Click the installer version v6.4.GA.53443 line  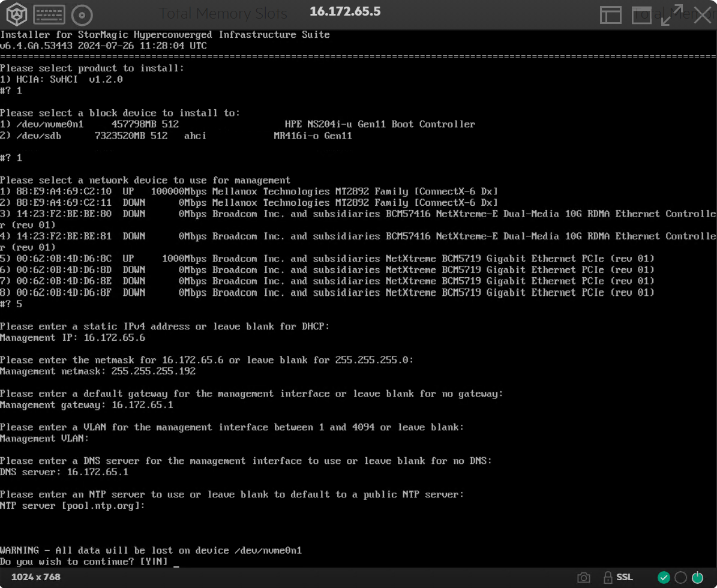pyautogui.click(x=104, y=46)
